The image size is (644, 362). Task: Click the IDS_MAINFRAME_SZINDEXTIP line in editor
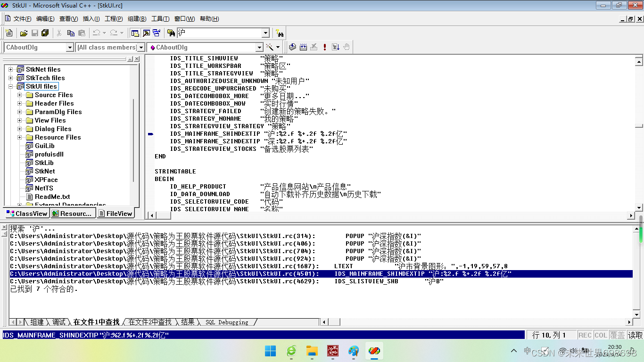[x=258, y=141]
